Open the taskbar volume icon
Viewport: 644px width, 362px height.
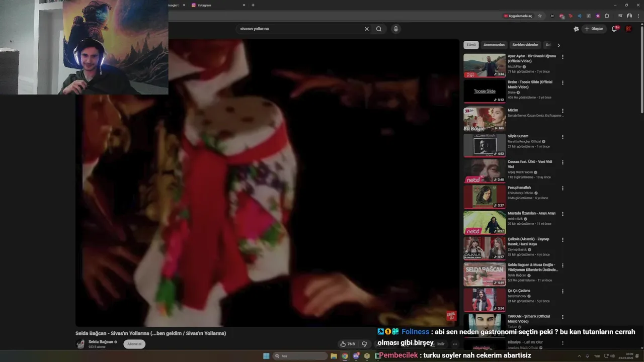tap(612, 356)
